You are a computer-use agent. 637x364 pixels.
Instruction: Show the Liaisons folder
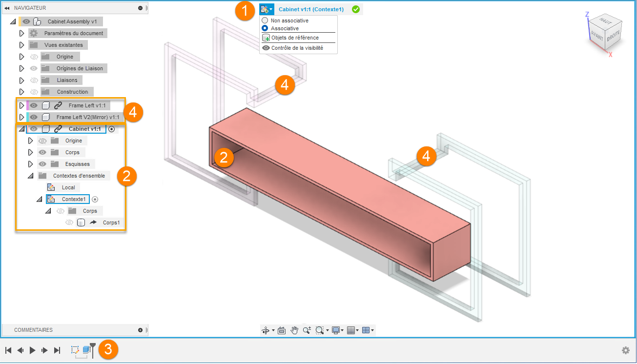click(x=34, y=80)
